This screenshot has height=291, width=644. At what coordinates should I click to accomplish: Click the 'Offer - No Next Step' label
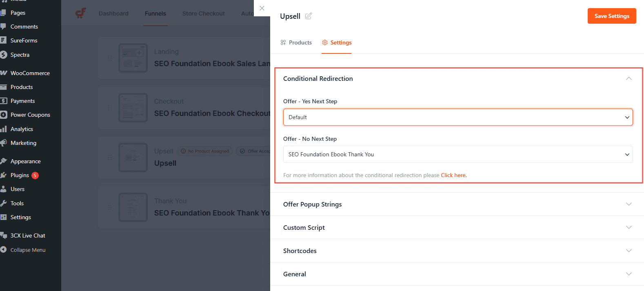[x=310, y=139]
